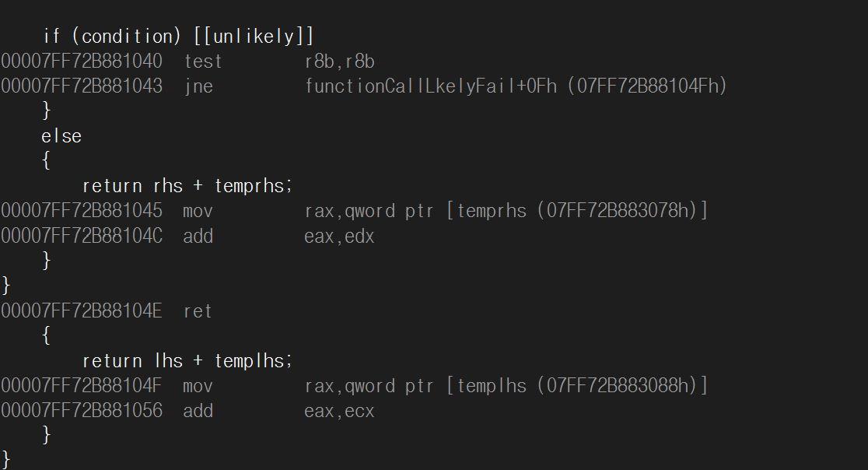The width and height of the screenshot is (868, 470).
Task: Click the templhs qword ptr operand
Action: (x=506, y=385)
